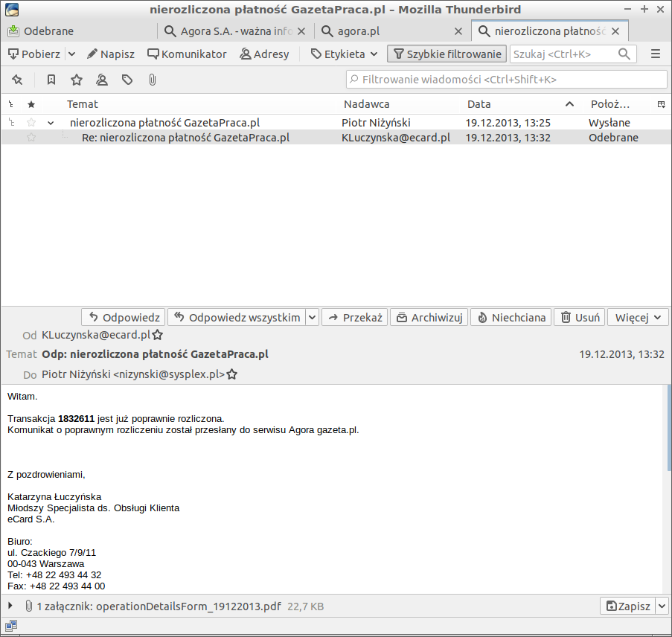
Task: Save attachment with Zapisz button
Action: (x=628, y=606)
